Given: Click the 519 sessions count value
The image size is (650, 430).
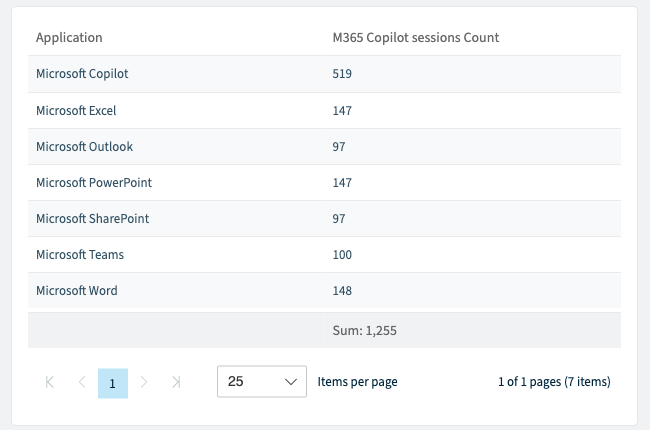Looking at the screenshot, I should click(x=342, y=74).
